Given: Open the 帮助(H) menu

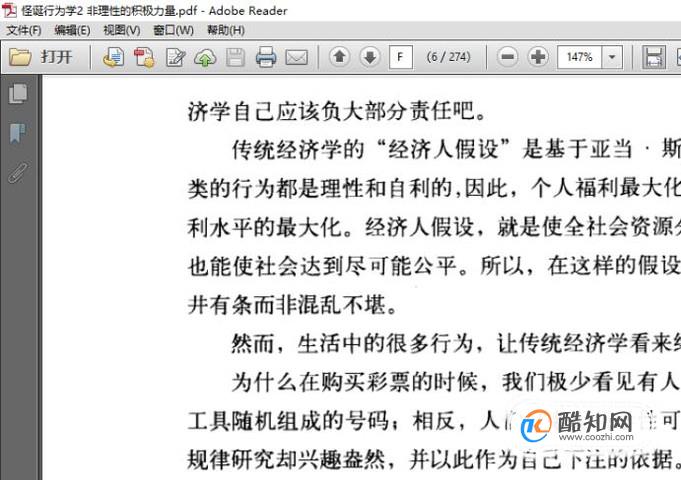Looking at the screenshot, I should [x=225, y=30].
